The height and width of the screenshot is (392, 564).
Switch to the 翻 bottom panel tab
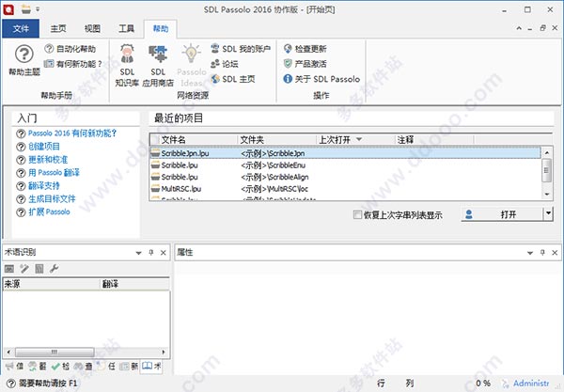[x=38, y=366]
